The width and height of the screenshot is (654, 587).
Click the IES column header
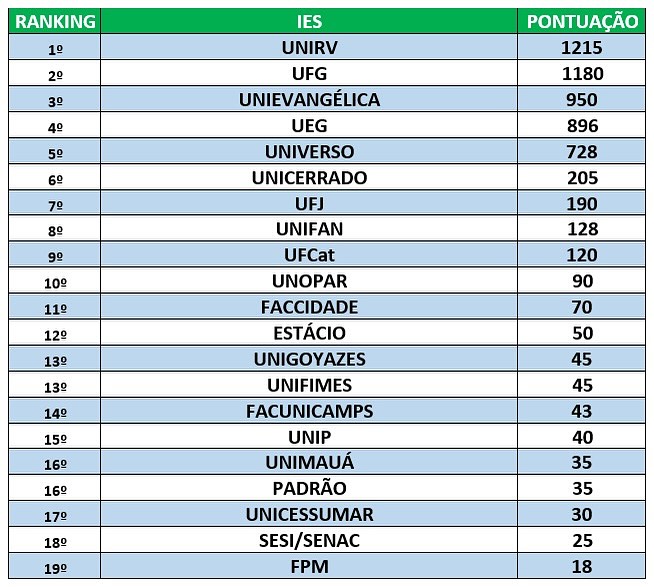click(x=309, y=21)
